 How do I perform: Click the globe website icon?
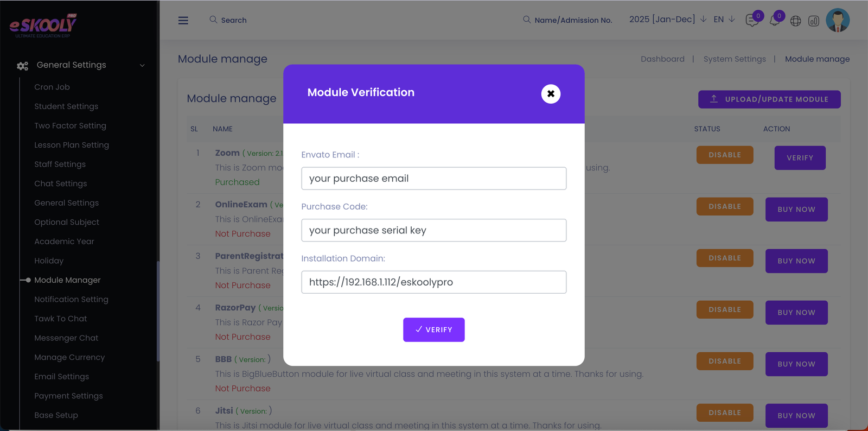(x=795, y=21)
